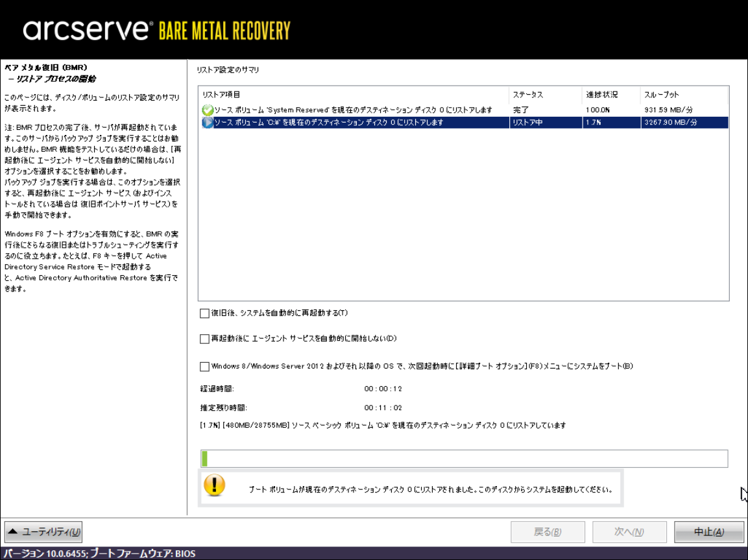Expand the ユーティリティ(U) utilities menu
748x560 pixels.
pos(43,532)
